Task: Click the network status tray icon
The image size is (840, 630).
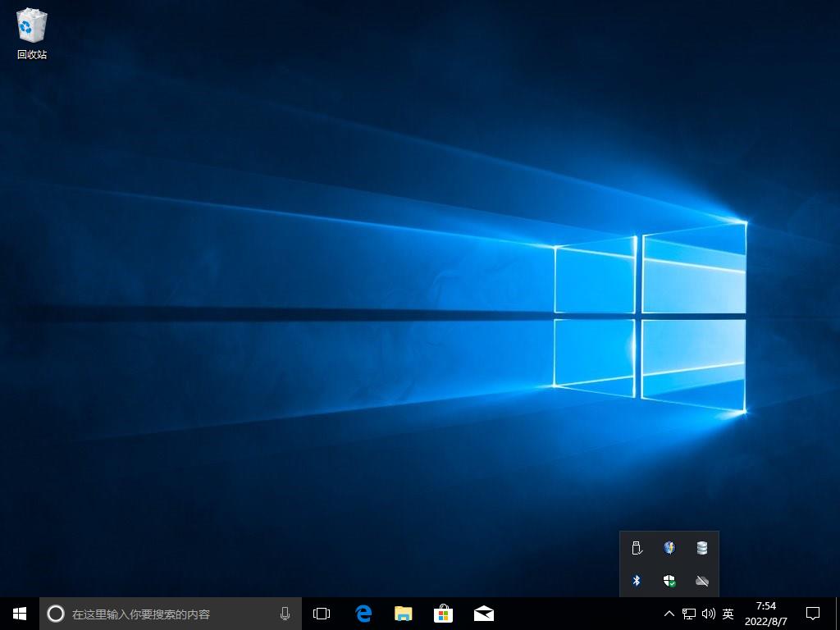Action: (689, 614)
